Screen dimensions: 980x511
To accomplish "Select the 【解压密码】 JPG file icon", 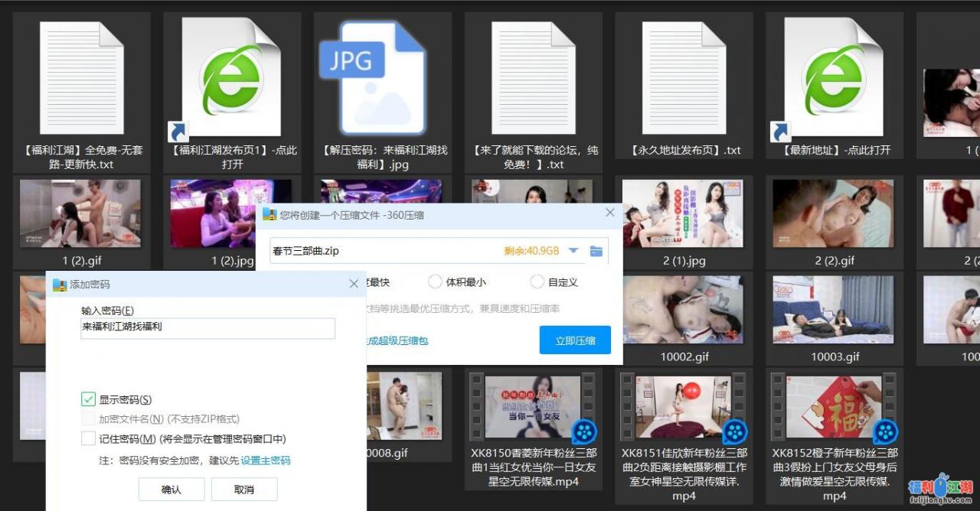I will click(381, 76).
